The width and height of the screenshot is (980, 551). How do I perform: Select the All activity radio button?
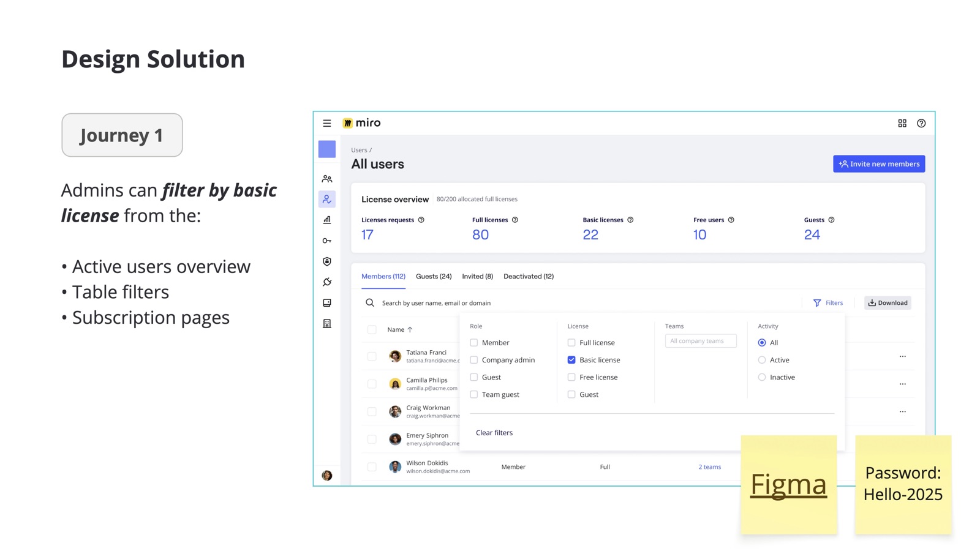(762, 343)
